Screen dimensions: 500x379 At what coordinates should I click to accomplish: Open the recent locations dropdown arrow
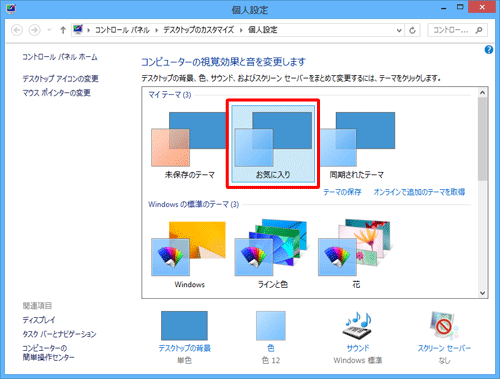[49, 30]
